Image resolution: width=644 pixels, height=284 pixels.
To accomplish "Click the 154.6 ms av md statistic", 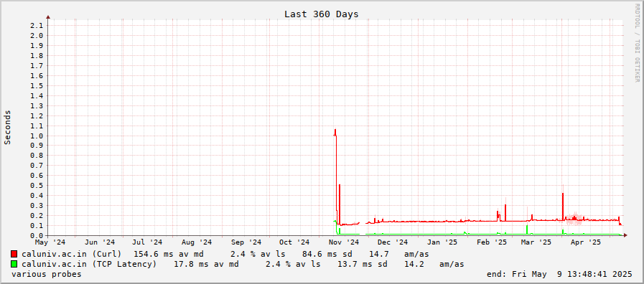I will (169, 254).
